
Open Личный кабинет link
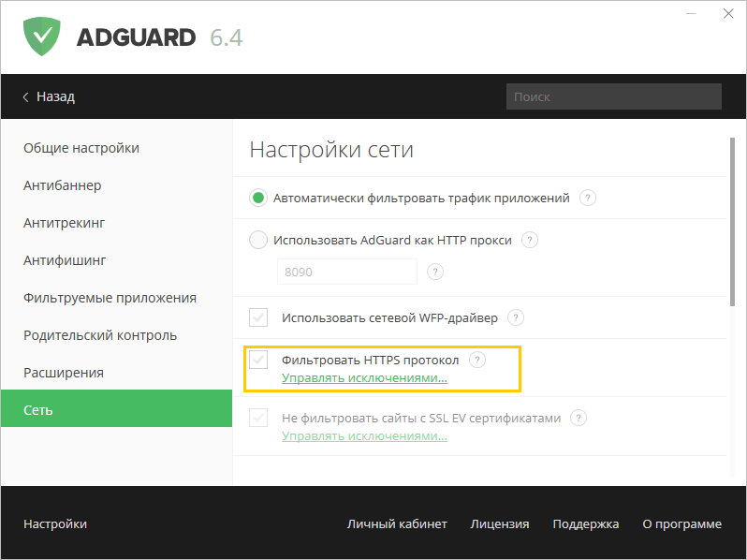pyautogui.click(x=397, y=523)
